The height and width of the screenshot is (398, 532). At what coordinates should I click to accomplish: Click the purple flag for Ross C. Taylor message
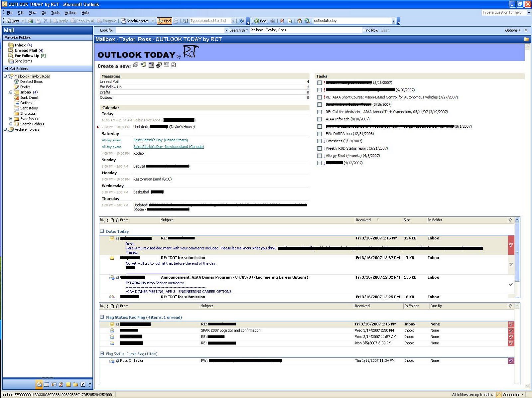[511, 361]
